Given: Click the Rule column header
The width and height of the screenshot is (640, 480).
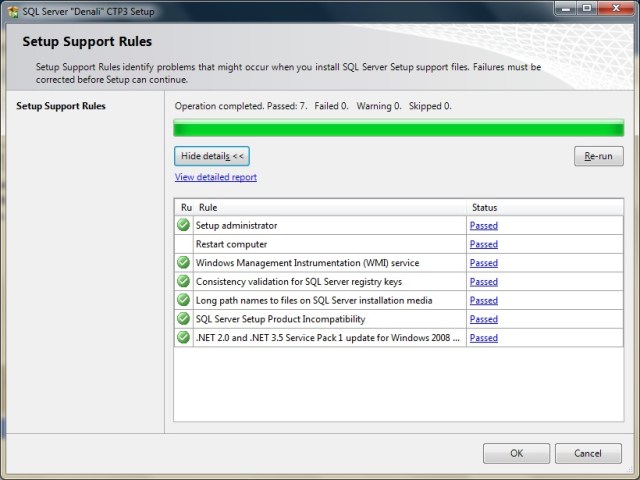Looking at the screenshot, I should [330, 207].
